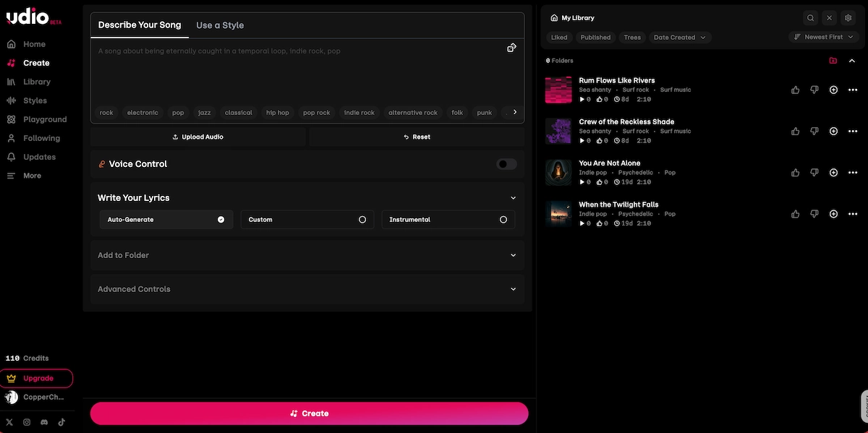Open the Styles section
868x433 pixels.
coord(27,100)
